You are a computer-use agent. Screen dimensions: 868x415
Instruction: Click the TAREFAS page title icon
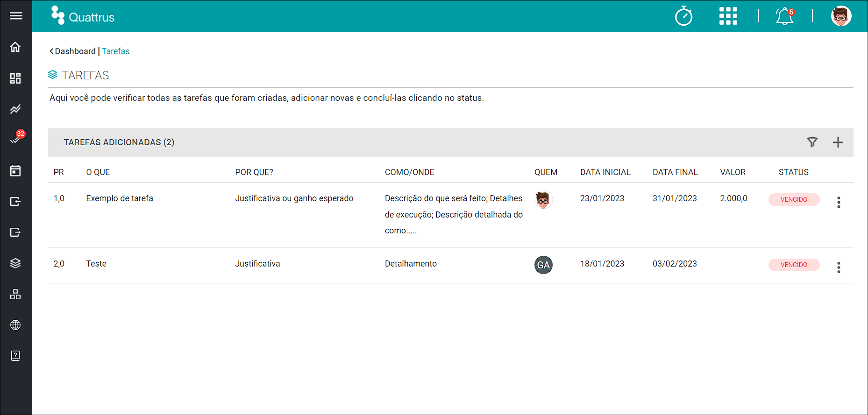pos(53,75)
